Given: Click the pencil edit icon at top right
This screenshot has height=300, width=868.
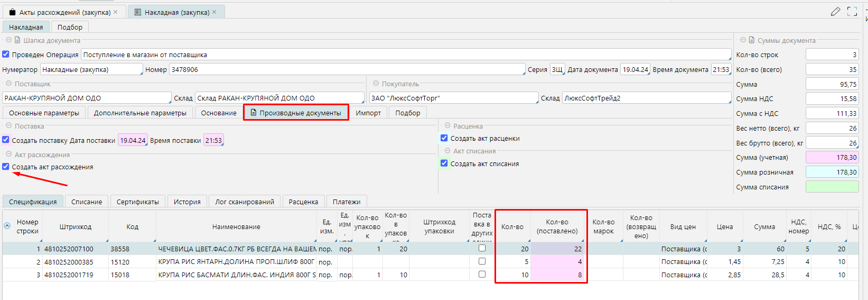Looking at the screenshot, I should click(835, 12).
